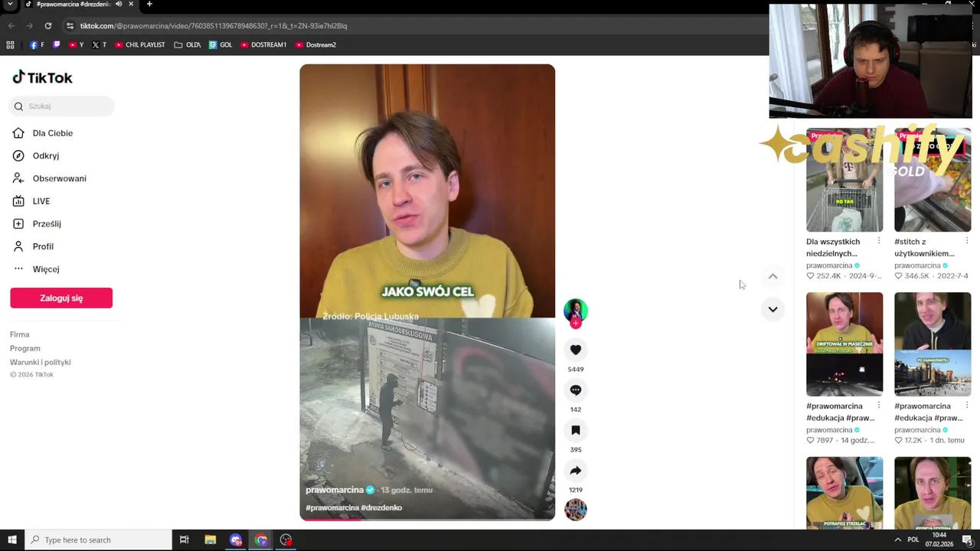Viewport: 980px width, 551px height.
Task: Click the prawomarcina username on the video
Action: (335, 490)
